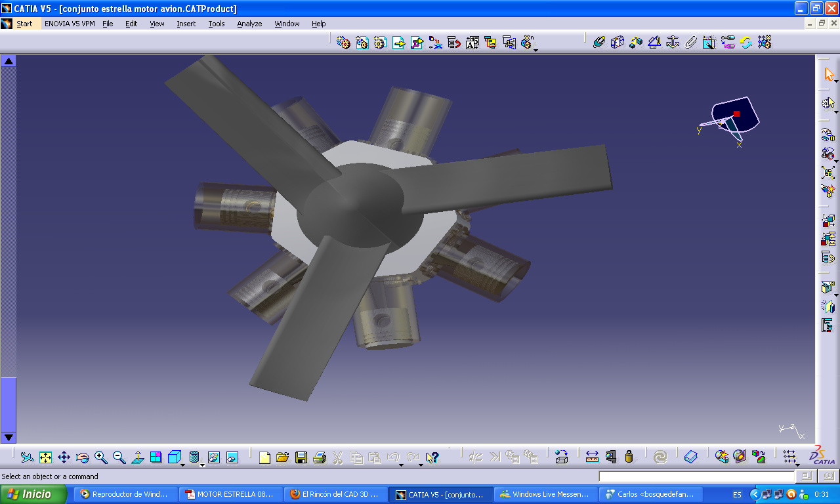Open the Select arrow tool flyout
840x504 pixels.
click(836, 81)
